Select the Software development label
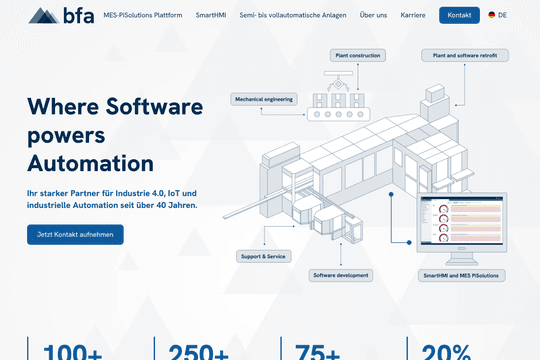 pyautogui.click(x=341, y=275)
